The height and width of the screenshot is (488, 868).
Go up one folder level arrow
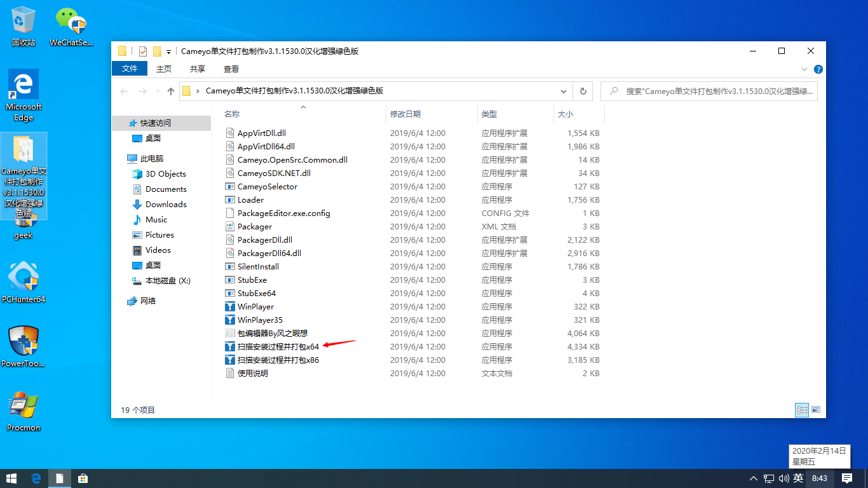pos(171,91)
